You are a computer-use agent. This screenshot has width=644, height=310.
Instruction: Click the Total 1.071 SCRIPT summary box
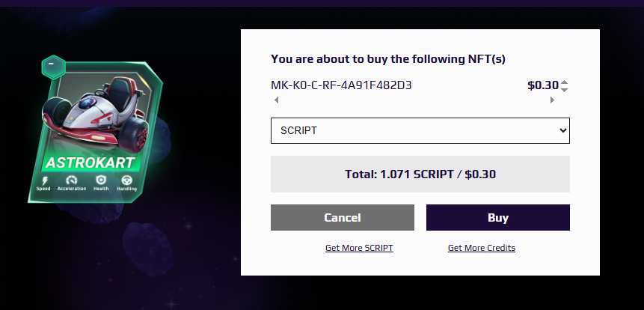tap(420, 174)
